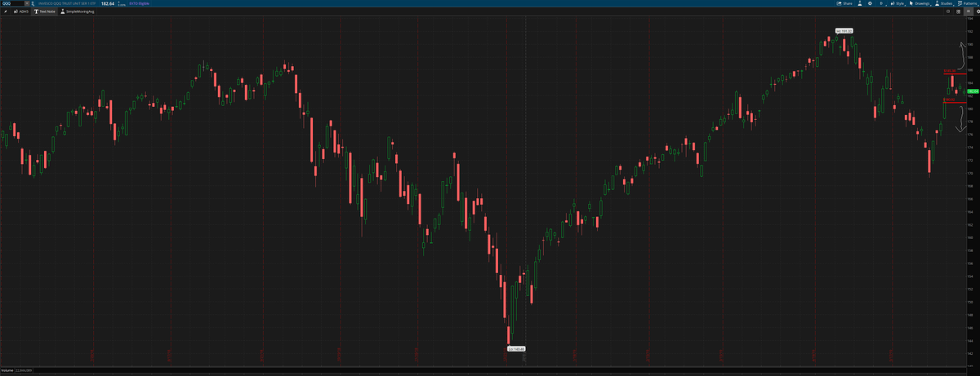Click the HI: 191.32 high price bubble
This screenshot has width=980, height=376.
[x=844, y=31]
